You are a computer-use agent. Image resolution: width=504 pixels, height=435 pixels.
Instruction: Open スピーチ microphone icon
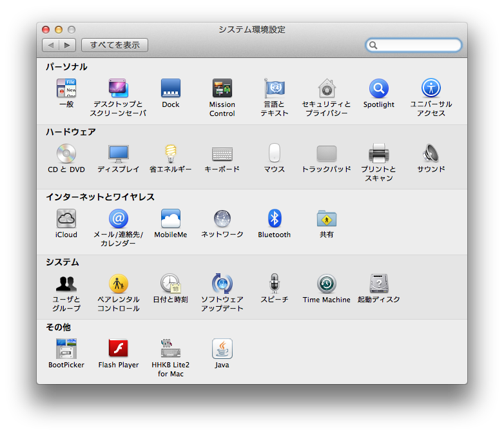(x=274, y=284)
